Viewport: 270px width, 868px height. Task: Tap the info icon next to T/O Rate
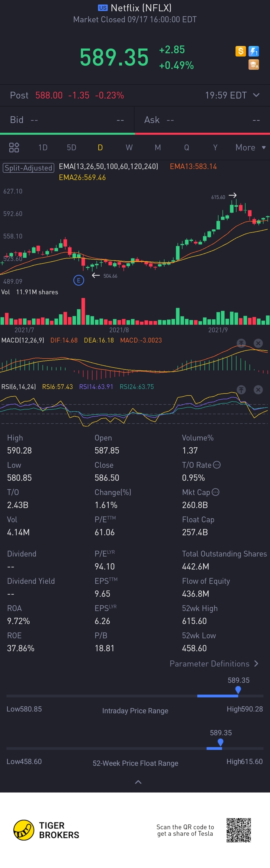click(x=217, y=465)
